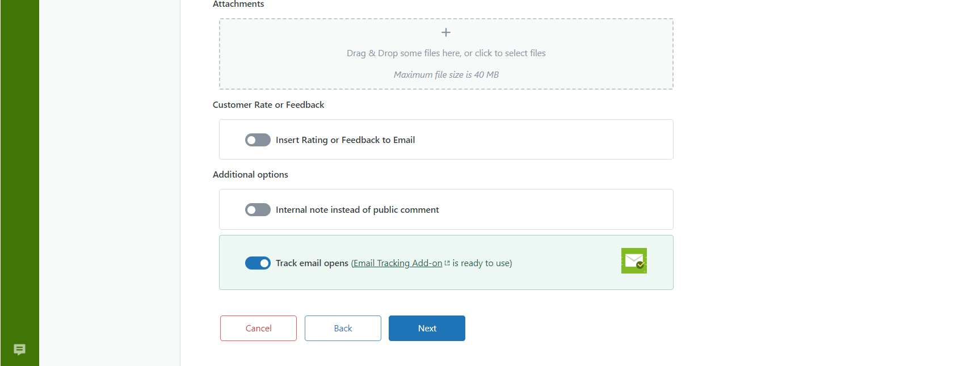Disable the Track email opens switch
Screen dimensions: 980x366
coord(258,263)
